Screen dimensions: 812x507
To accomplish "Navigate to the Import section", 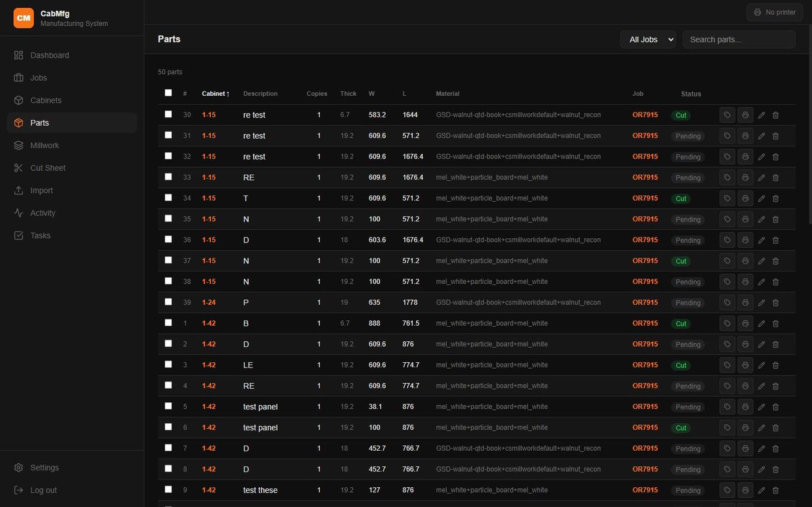I will point(41,190).
